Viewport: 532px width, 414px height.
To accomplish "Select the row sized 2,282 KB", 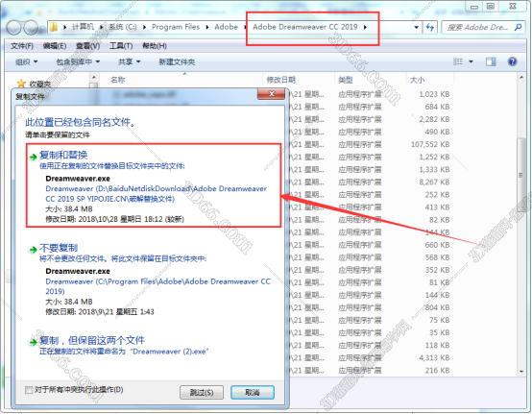I will click(370, 119).
